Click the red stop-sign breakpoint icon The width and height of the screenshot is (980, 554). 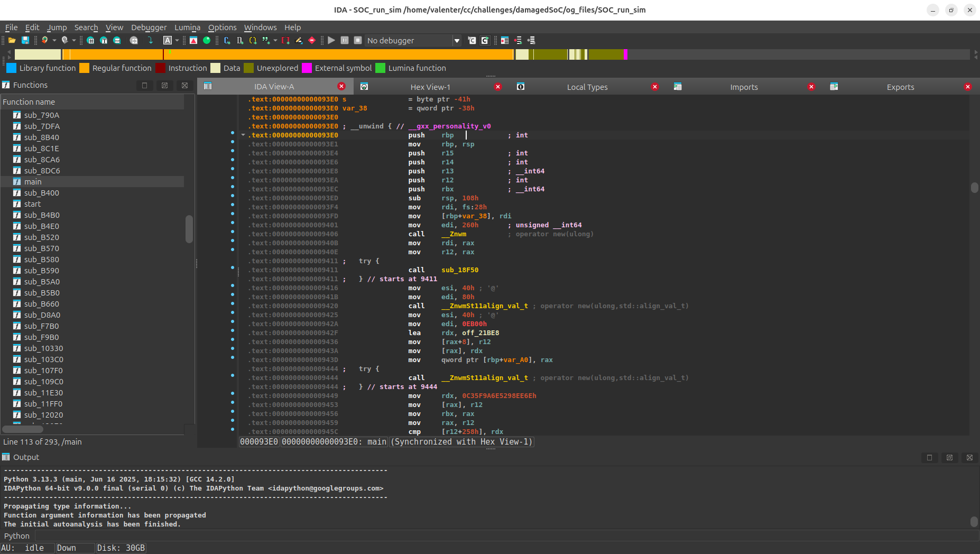[312, 40]
